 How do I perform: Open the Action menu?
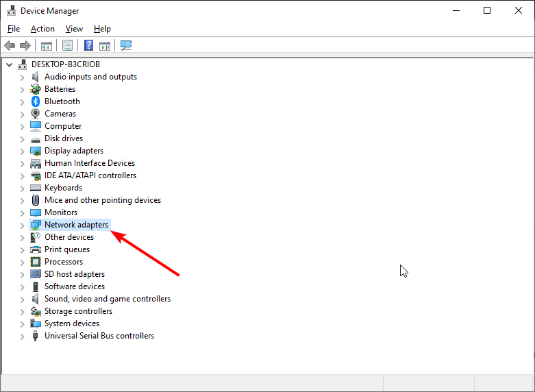(x=42, y=29)
